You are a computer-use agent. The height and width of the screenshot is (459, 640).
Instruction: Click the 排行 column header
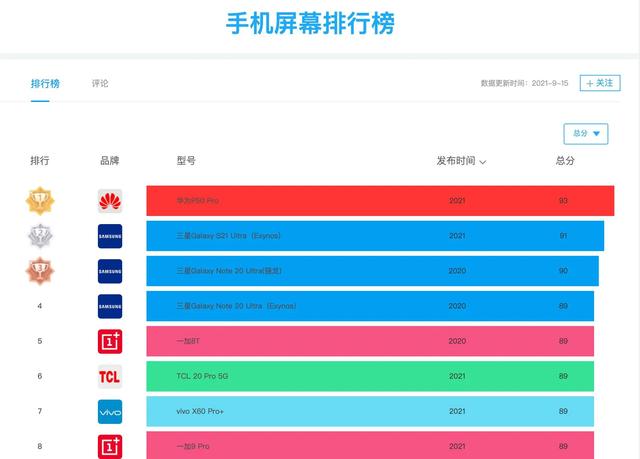click(x=40, y=161)
